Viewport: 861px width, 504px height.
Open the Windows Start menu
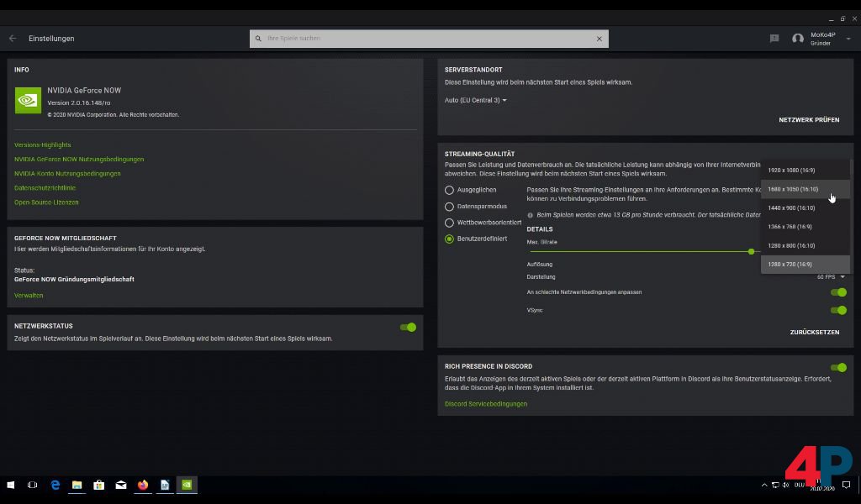click(11, 485)
